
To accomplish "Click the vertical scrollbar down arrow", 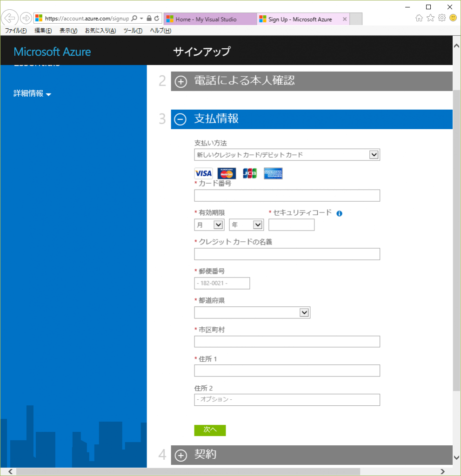I will point(456,457).
